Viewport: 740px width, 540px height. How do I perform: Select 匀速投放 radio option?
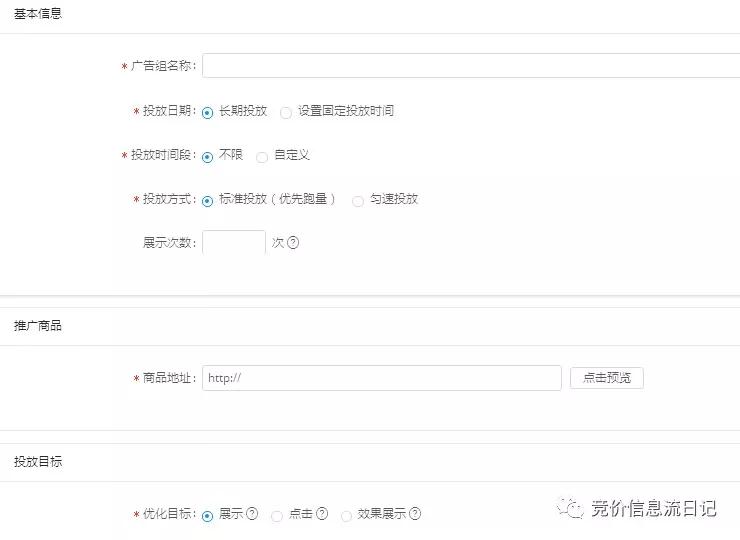(358, 201)
